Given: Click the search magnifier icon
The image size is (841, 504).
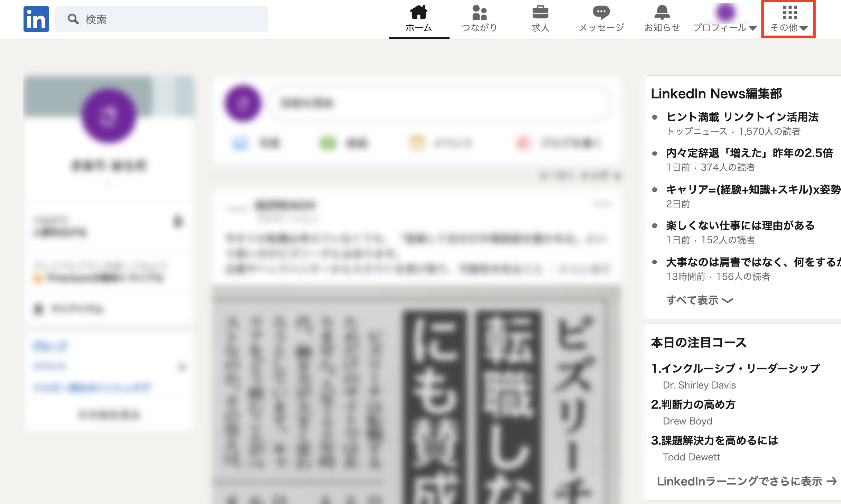Looking at the screenshot, I should pyautogui.click(x=73, y=19).
